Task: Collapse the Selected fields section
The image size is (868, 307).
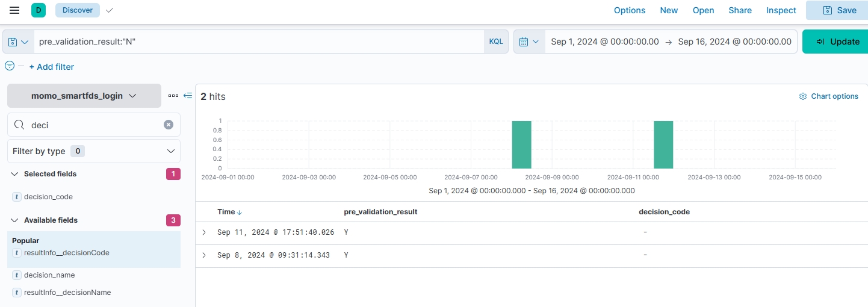Action: (15, 174)
